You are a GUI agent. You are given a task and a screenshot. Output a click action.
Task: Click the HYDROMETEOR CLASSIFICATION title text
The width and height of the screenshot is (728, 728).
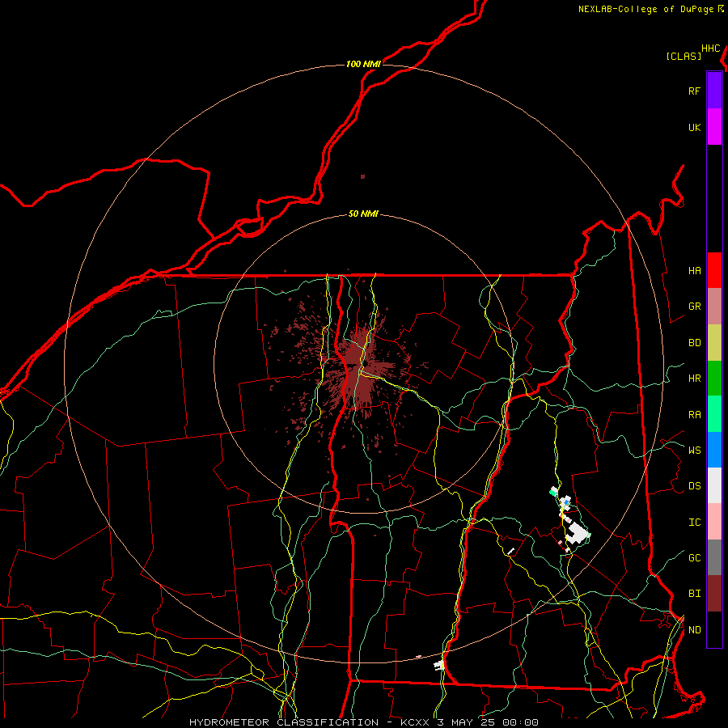pyautogui.click(x=284, y=722)
